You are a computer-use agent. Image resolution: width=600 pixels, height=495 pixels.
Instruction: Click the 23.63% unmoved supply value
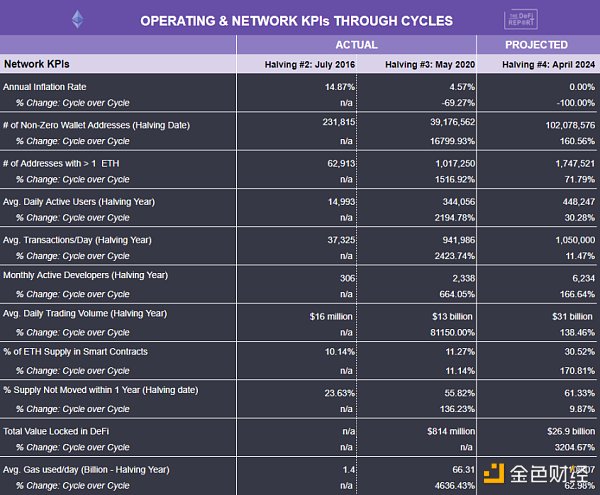(340, 393)
